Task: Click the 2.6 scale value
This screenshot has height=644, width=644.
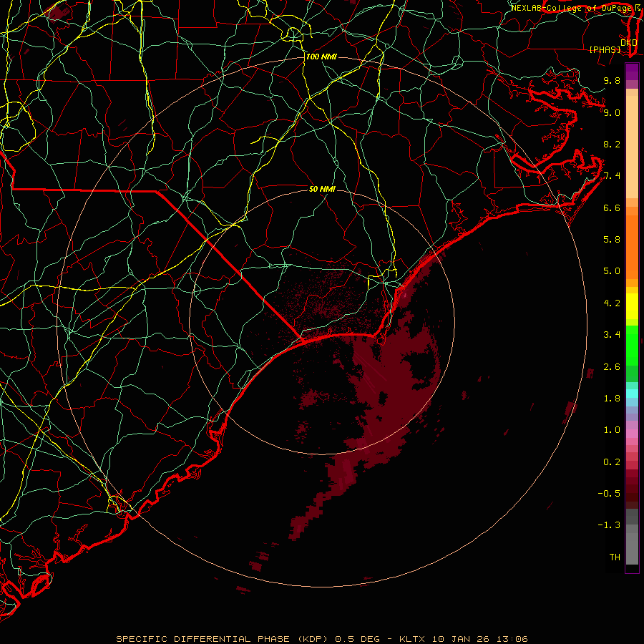Action: coord(612,367)
